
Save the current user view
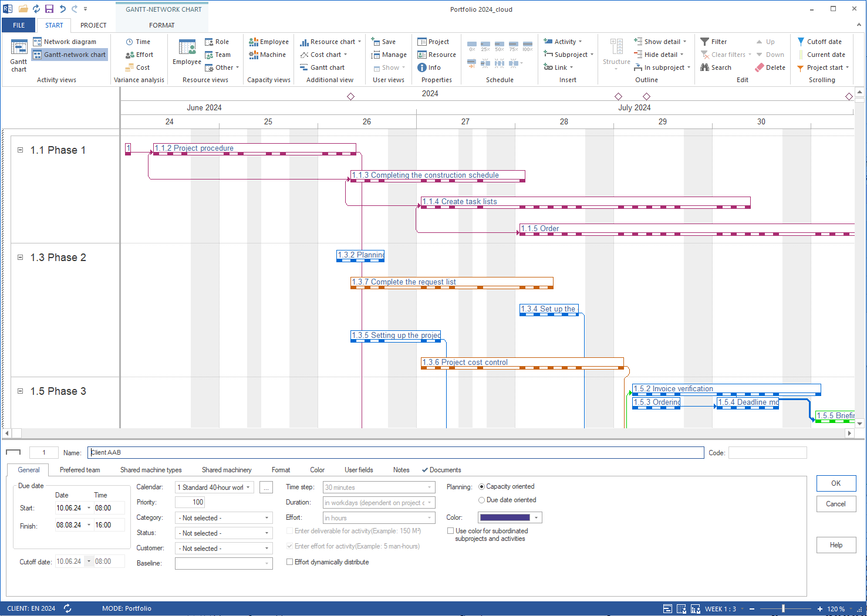click(x=383, y=42)
